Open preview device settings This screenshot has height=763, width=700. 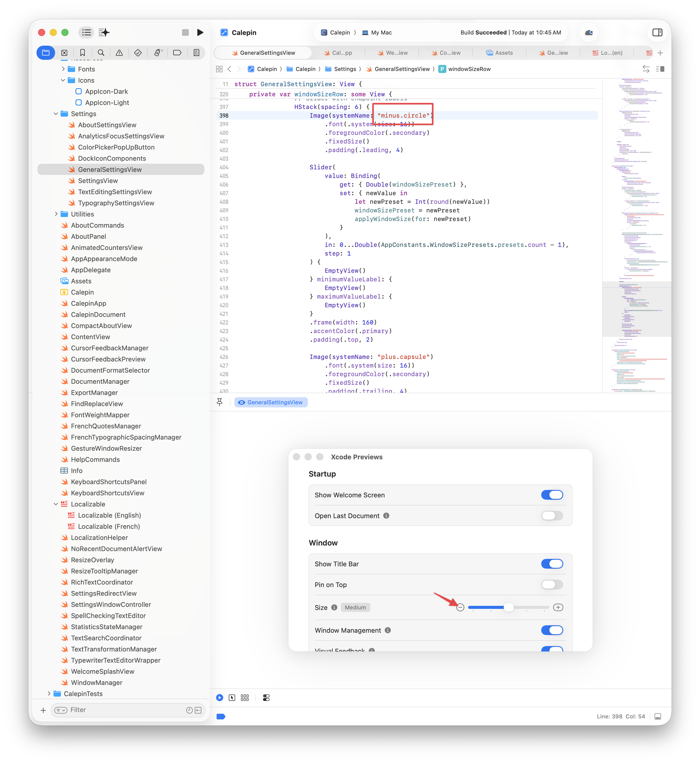tap(266, 698)
